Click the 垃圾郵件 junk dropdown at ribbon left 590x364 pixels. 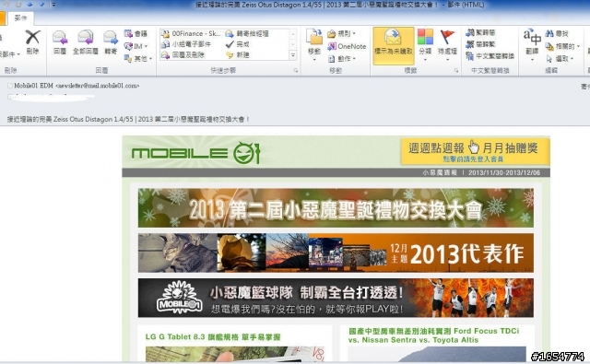click(x=10, y=54)
